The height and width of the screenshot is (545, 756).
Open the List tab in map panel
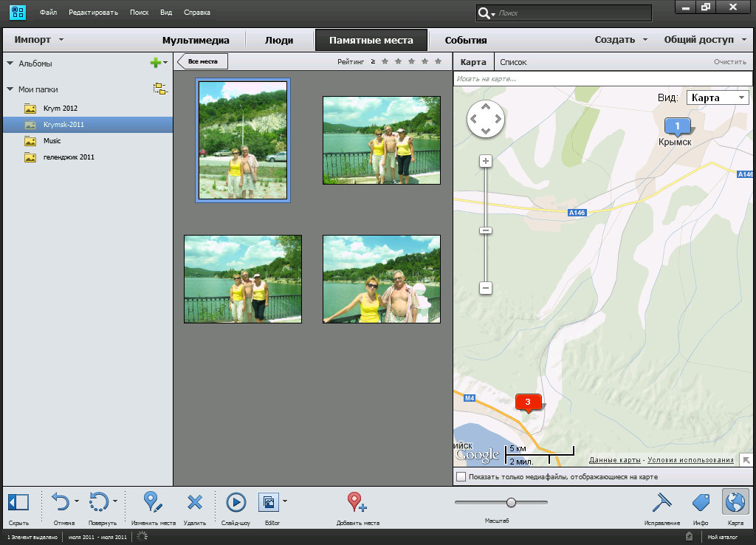pyautogui.click(x=513, y=62)
